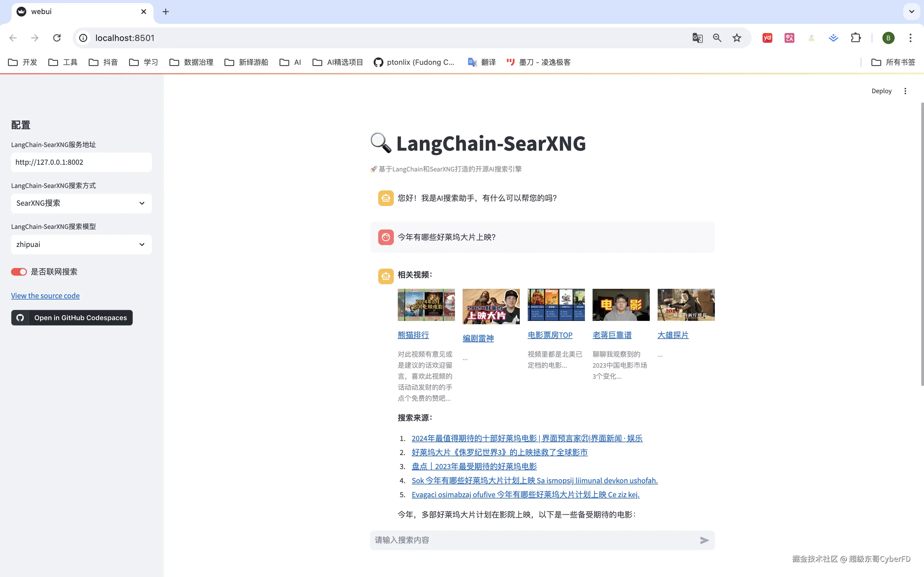
Task: Bookmark page with the star icon
Action: 737,38
